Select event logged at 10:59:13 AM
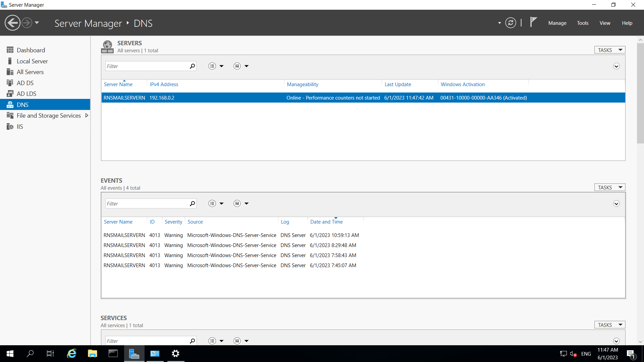The image size is (644, 362). pos(363,235)
